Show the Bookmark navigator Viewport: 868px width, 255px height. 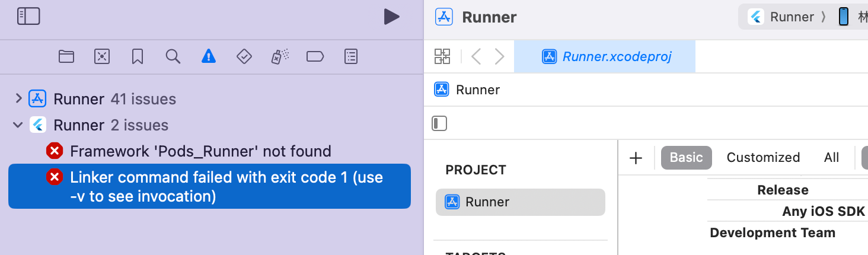tap(138, 56)
